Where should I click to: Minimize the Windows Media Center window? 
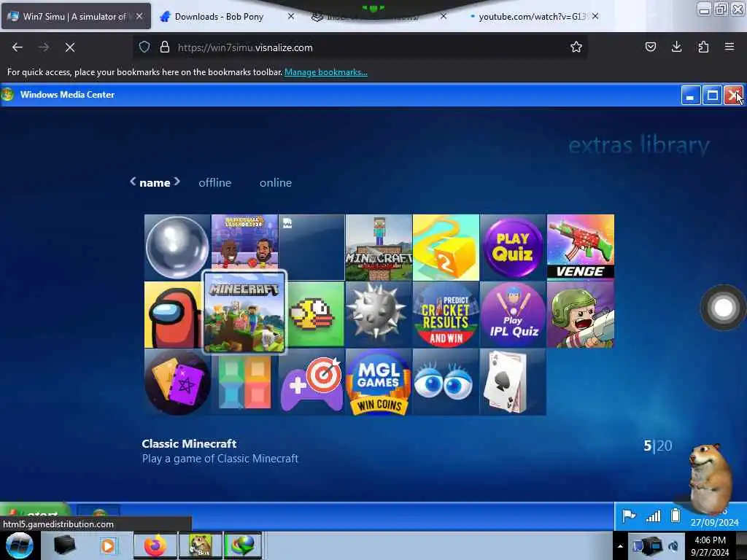point(690,96)
